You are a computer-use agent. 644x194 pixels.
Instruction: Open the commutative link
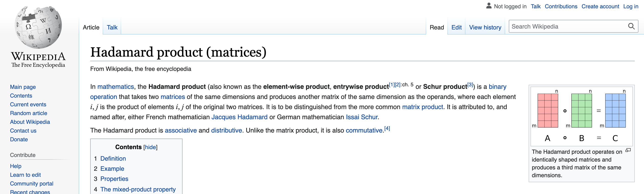click(x=364, y=130)
